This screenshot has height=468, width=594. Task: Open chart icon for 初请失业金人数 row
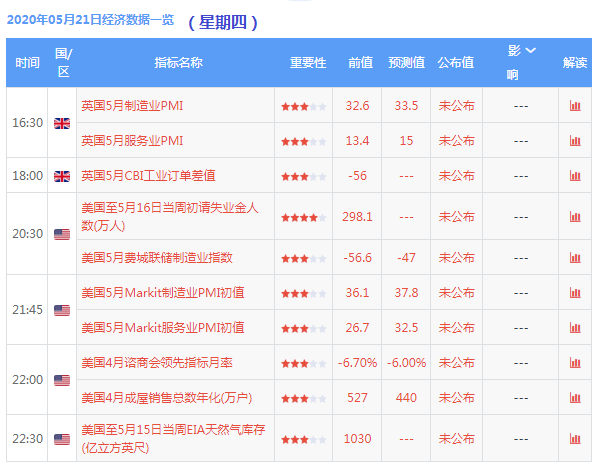[575, 217]
